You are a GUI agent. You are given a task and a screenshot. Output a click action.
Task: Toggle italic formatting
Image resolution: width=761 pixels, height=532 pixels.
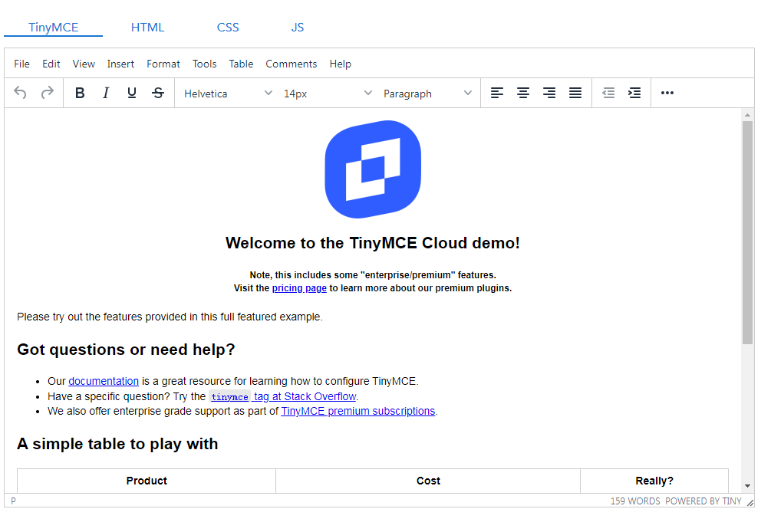[106, 93]
